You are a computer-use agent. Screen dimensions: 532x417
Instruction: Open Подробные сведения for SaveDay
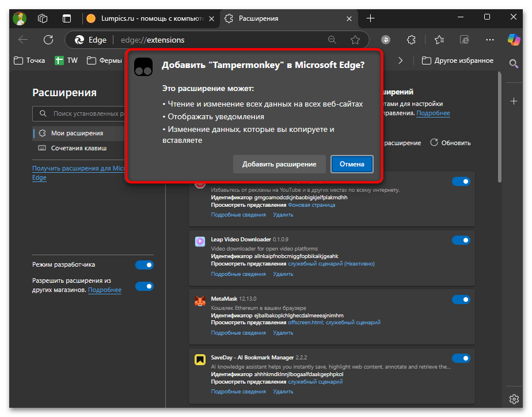(x=238, y=392)
